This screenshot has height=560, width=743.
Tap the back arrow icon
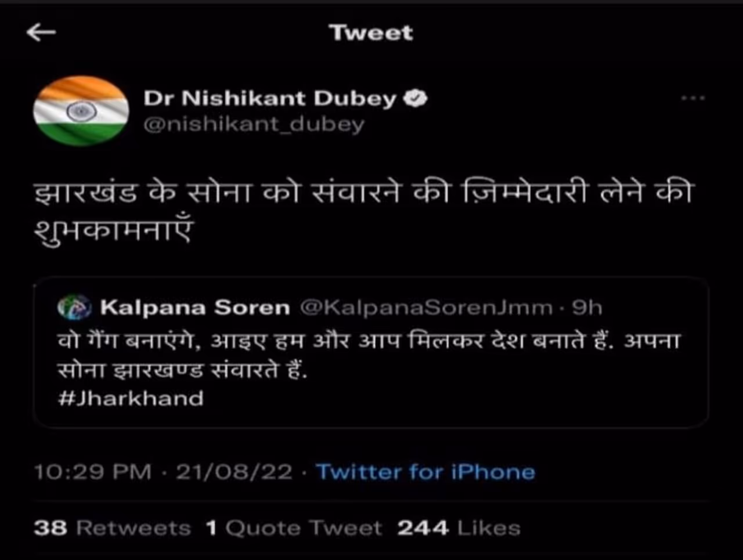(41, 33)
